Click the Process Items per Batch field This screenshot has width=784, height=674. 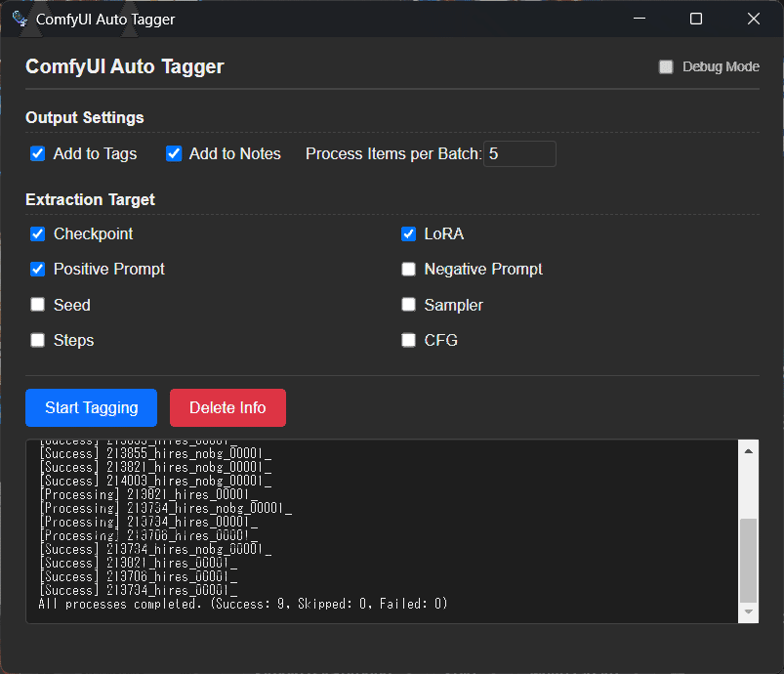point(519,153)
